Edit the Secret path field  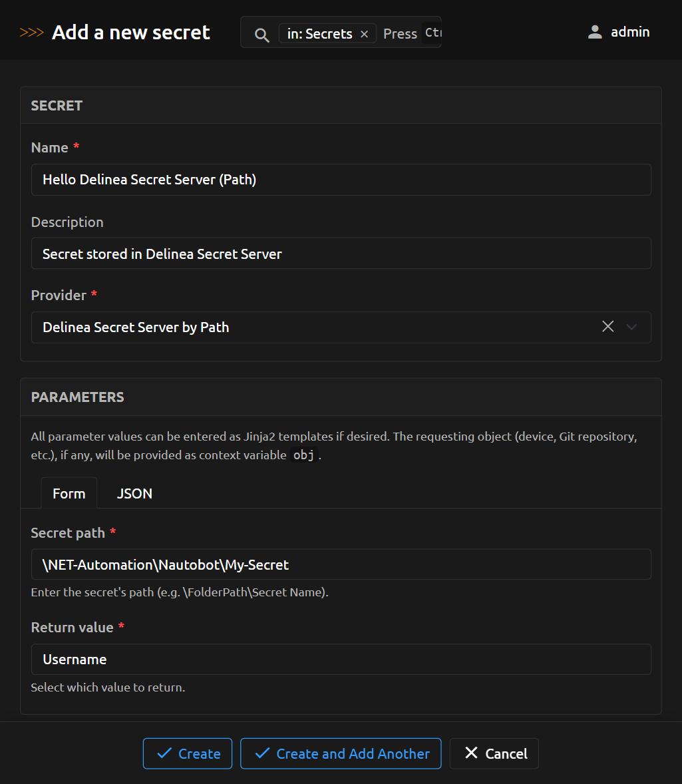(341, 564)
